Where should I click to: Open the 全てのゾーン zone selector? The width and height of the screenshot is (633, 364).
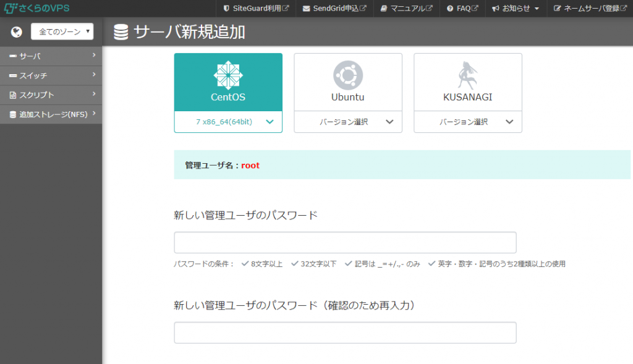(62, 31)
